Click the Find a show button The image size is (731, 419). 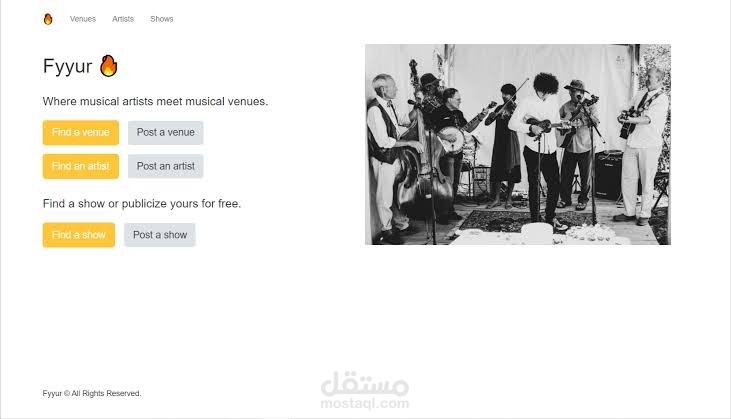(x=79, y=235)
